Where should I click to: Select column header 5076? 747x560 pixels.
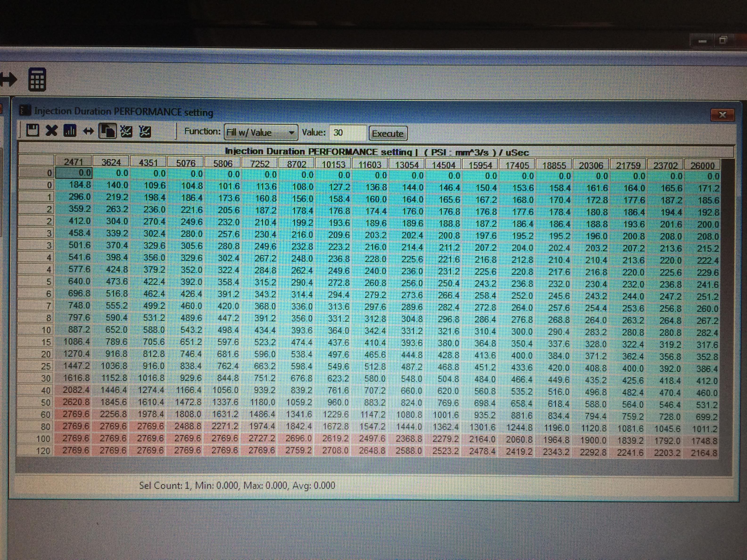186,163
